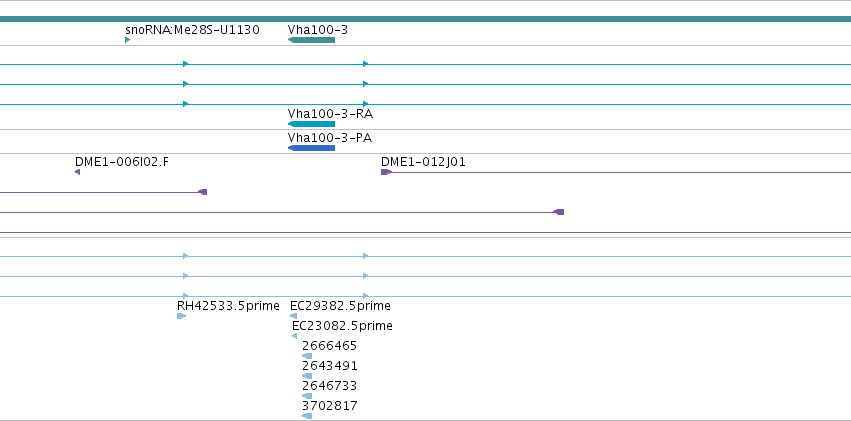Viewport: 851px width, 421px height.
Task: Select the DME1-012J01 purple start block
Action: coord(386,172)
